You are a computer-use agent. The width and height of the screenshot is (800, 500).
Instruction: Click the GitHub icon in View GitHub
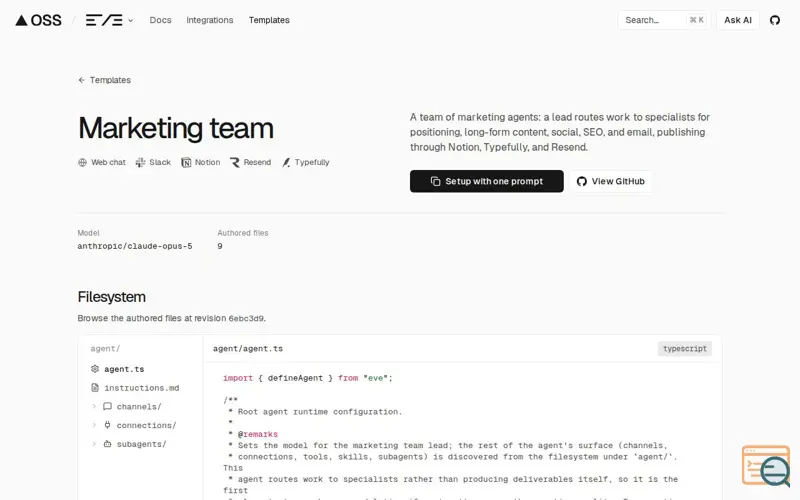pos(582,181)
